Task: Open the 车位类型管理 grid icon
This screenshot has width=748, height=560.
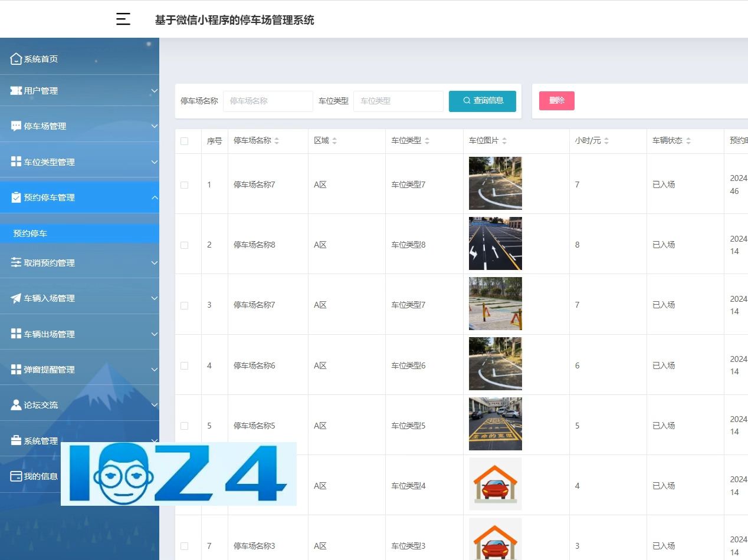Action: [15, 162]
